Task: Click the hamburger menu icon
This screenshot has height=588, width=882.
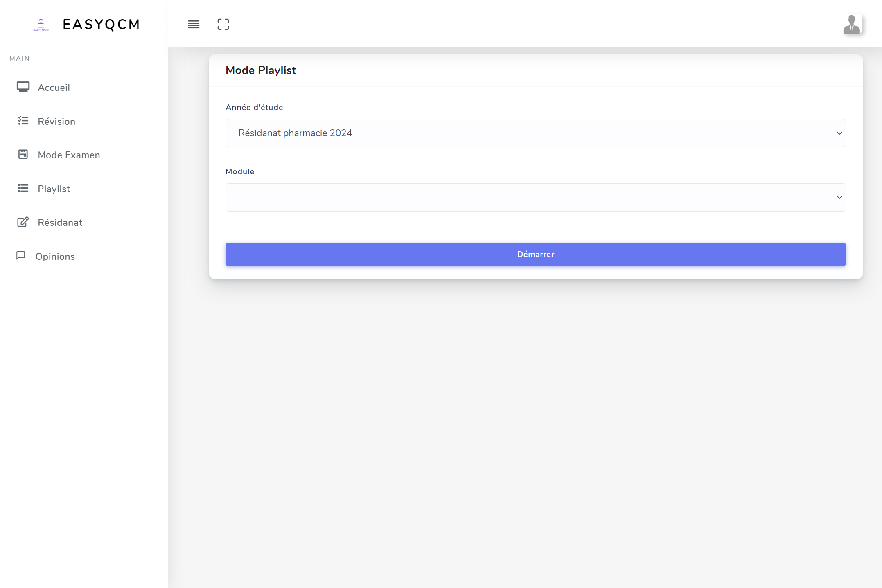Action: (194, 24)
